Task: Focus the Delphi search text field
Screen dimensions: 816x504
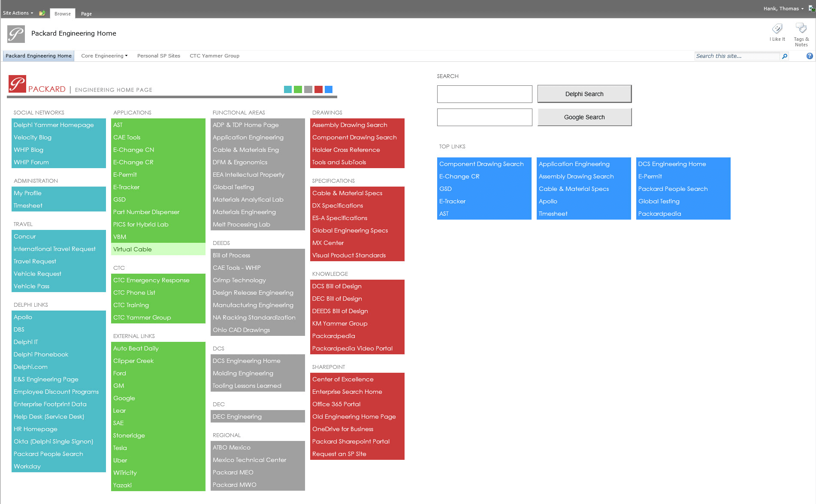Action: coord(485,94)
